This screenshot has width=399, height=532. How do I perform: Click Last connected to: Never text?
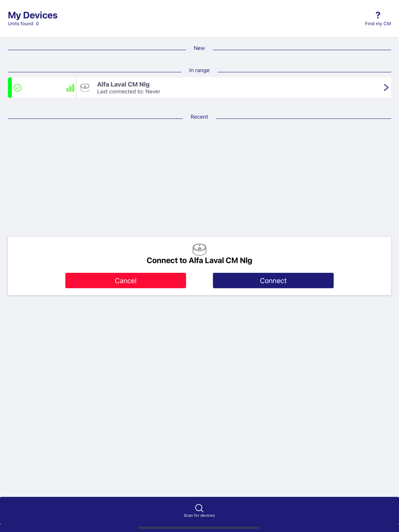pos(128,91)
